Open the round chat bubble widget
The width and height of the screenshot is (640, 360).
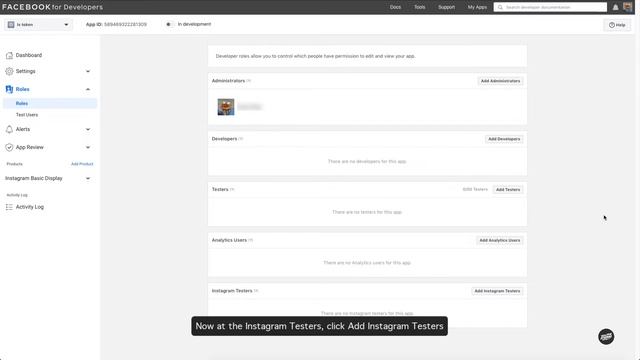coord(606,337)
